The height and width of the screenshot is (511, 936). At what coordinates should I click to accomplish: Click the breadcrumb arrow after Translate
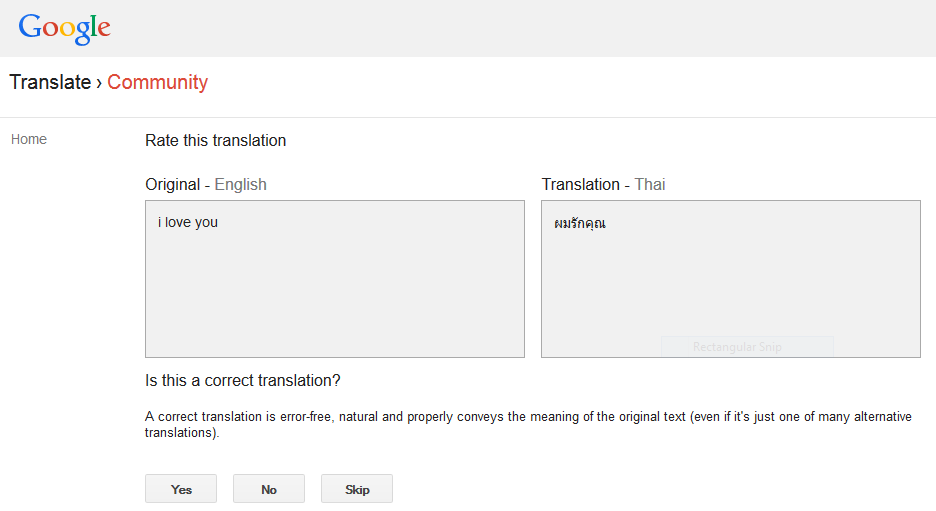pyautogui.click(x=99, y=83)
